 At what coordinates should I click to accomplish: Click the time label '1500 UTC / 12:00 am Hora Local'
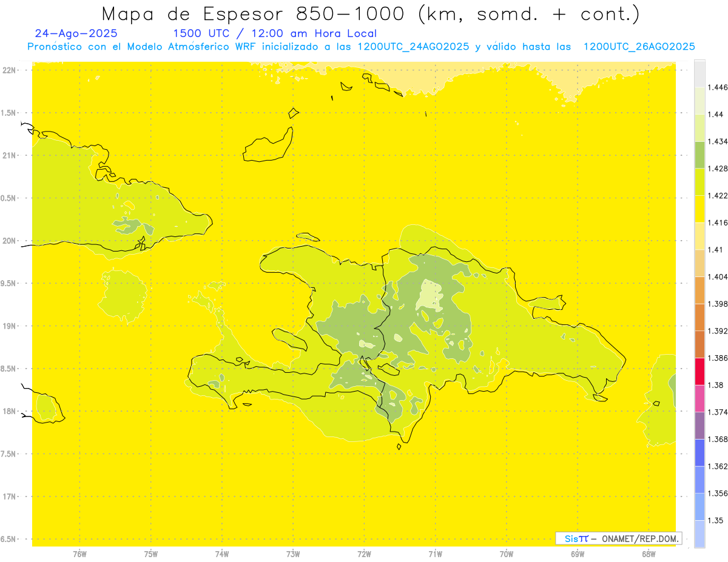[x=275, y=34]
